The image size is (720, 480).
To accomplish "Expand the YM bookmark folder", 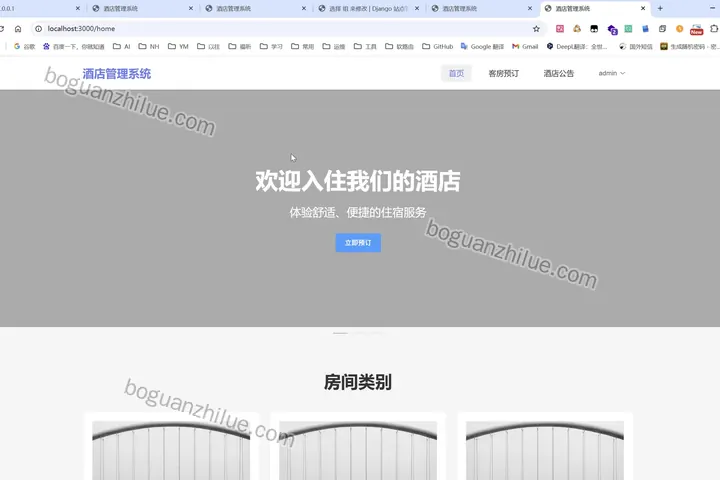I will (x=178, y=46).
